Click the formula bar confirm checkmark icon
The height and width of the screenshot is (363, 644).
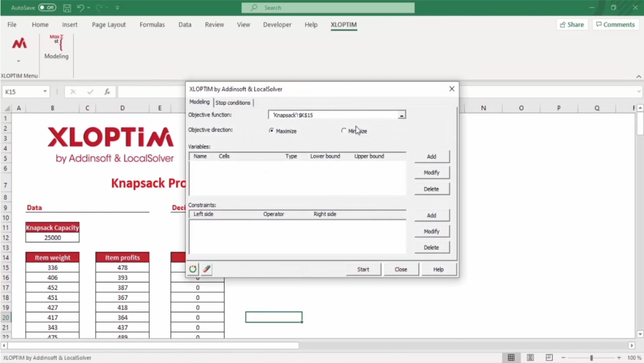91,91
